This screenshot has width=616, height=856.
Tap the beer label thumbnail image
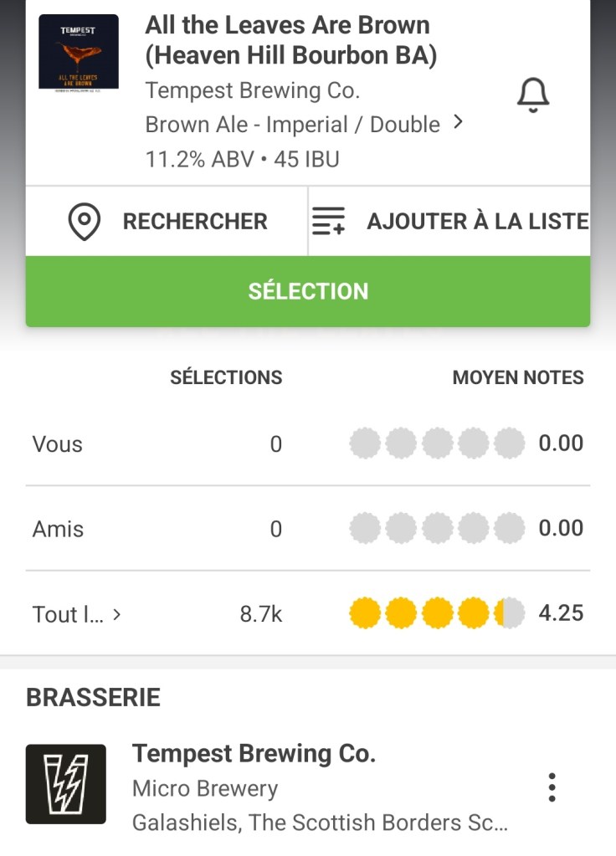79,52
